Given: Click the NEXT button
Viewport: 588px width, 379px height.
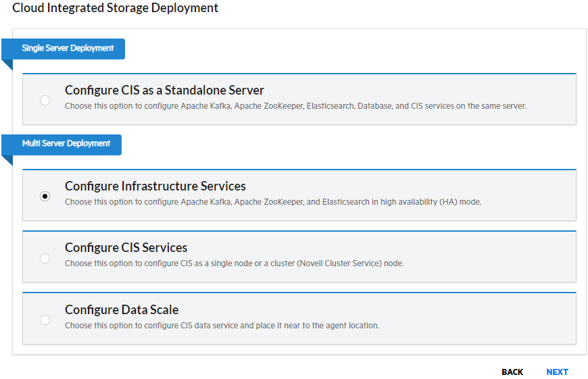Looking at the screenshot, I should click(x=557, y=372).
